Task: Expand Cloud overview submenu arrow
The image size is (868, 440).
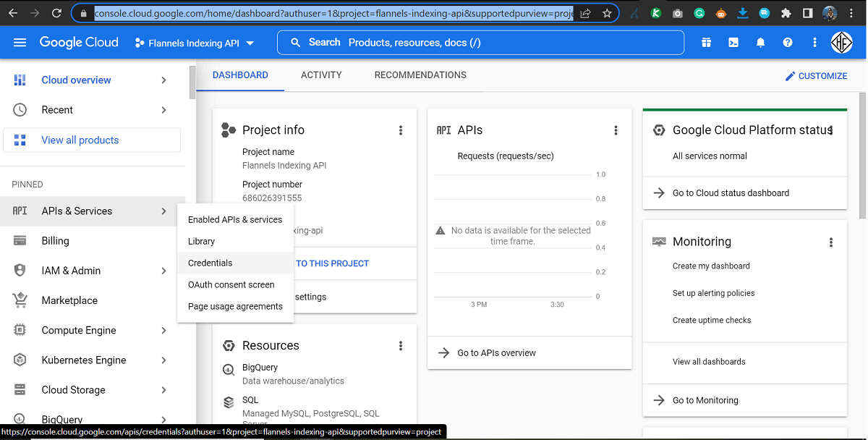Action: point(164,80)
